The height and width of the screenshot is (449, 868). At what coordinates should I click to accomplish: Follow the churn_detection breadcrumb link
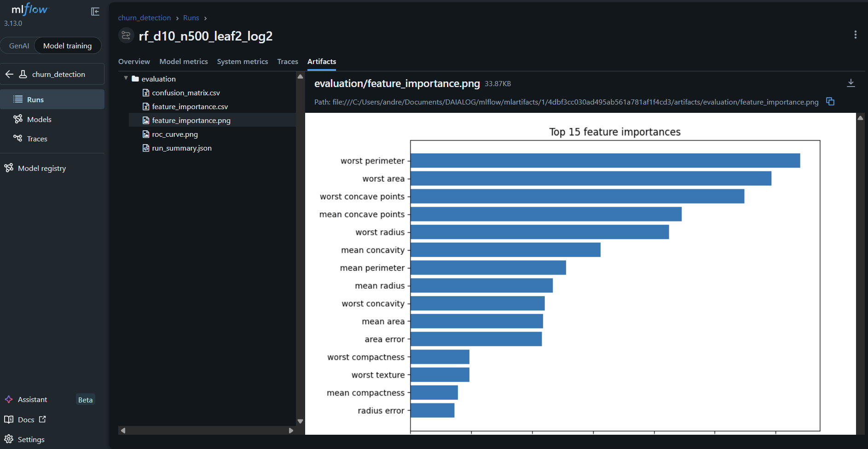point(145,18)
